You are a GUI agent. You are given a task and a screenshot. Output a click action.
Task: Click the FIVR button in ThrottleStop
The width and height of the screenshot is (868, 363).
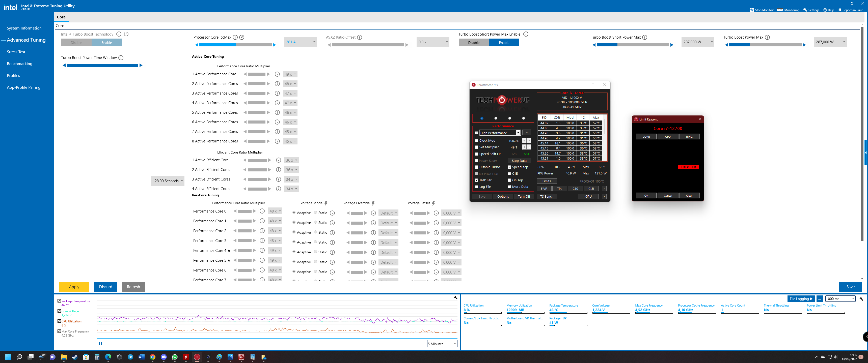[x=544, y=189]
